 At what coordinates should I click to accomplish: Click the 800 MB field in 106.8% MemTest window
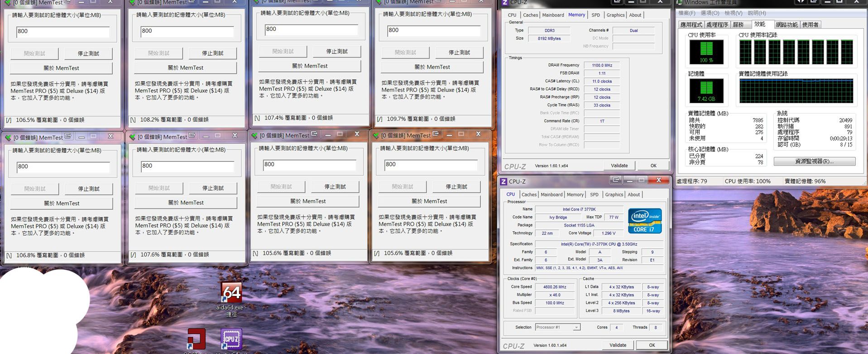tap(63, 167)
